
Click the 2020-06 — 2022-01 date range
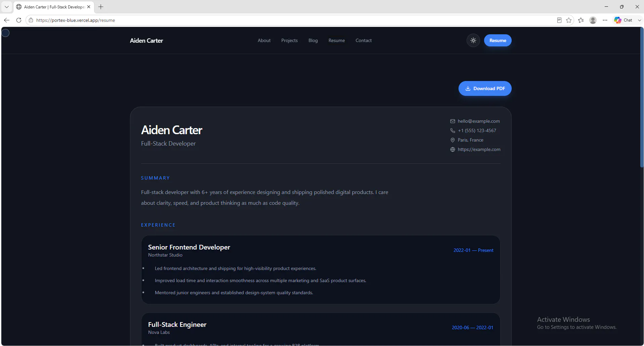click(x=472, y=328)
